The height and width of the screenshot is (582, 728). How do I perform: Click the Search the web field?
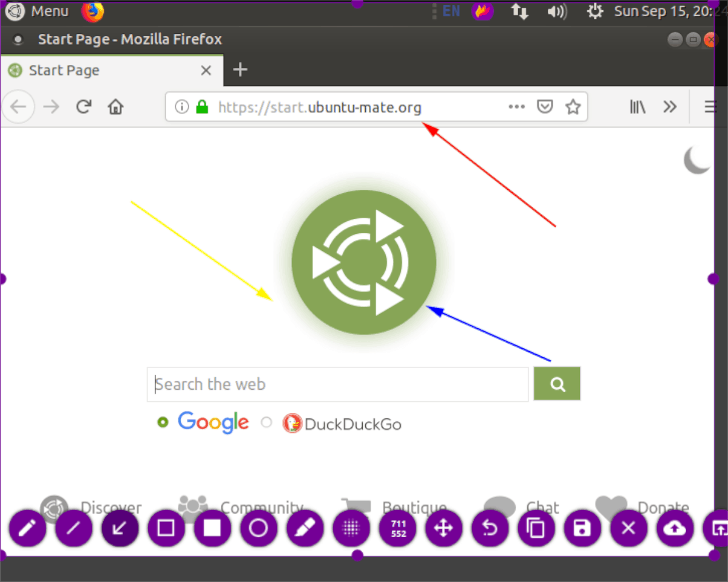click(x=337, y=384)
